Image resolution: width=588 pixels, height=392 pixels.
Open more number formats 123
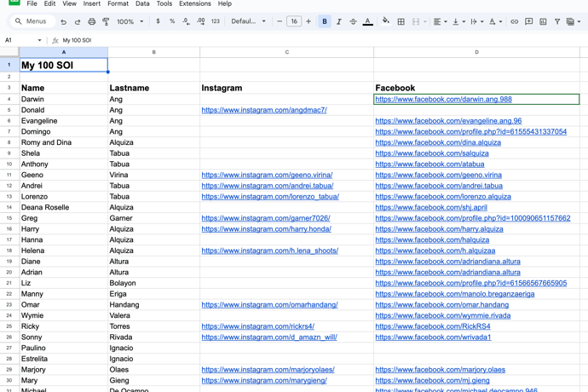point(216,21)
